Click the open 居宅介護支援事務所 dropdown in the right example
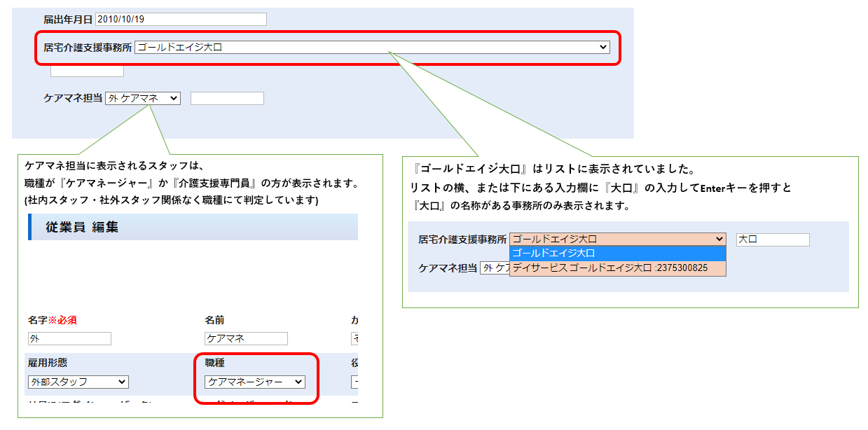This screenshot has height=430, width=868. click(x=617, y=240)
